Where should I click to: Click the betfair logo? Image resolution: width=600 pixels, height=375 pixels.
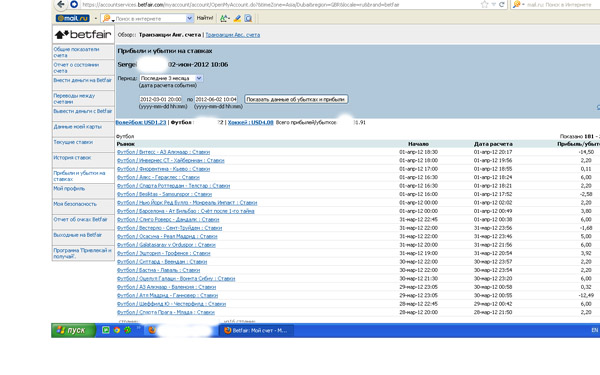coord(83,34)
